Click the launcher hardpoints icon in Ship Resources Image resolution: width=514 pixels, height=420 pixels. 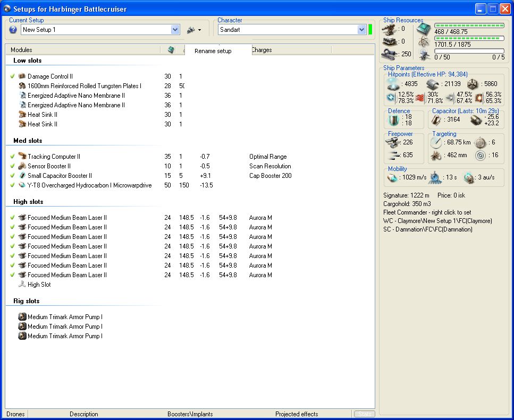390,41
